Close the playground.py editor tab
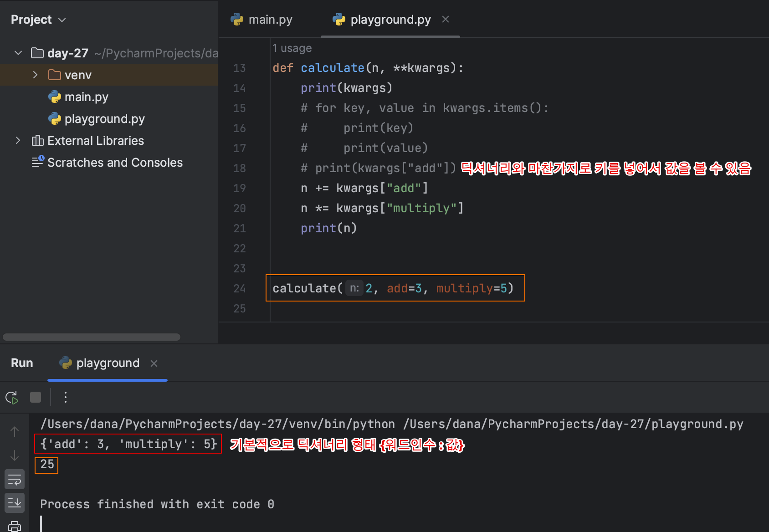The width and height of the screenshot is (769, 532). point(446,19)
